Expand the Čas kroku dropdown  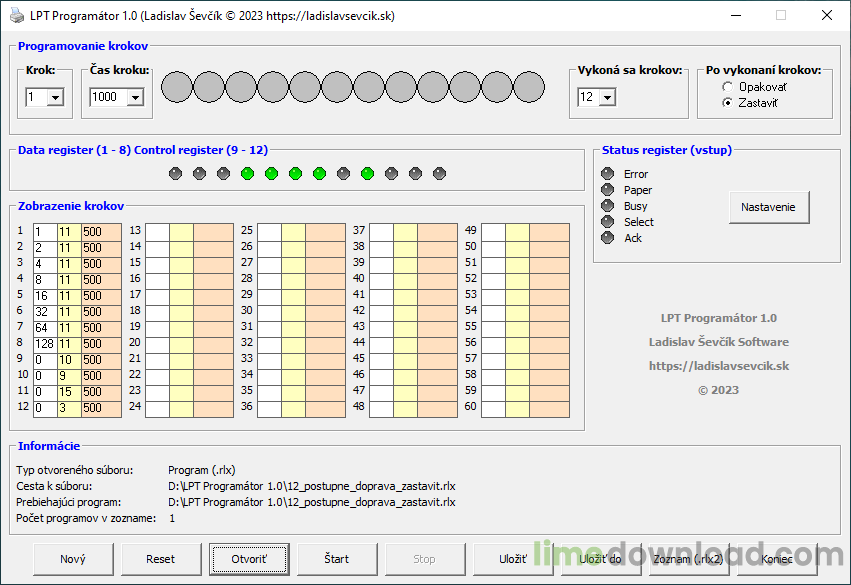(134, 97)
